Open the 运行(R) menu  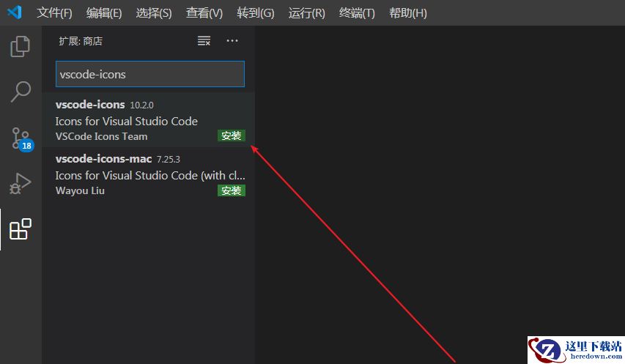(306, 12)
